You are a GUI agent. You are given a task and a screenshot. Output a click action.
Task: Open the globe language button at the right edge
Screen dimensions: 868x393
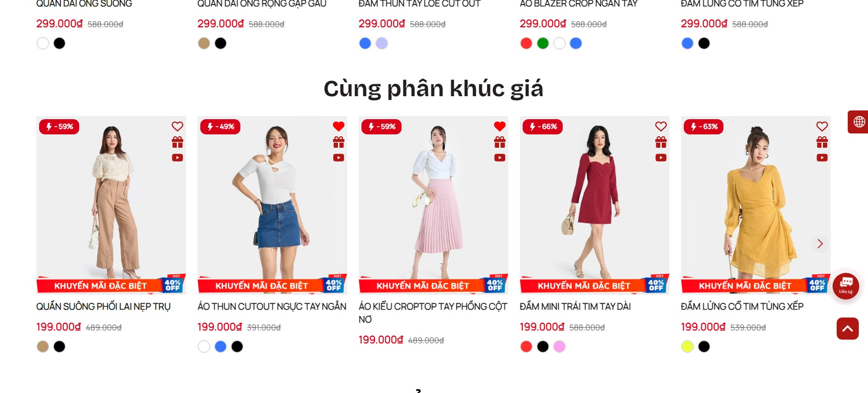(858, 122)
